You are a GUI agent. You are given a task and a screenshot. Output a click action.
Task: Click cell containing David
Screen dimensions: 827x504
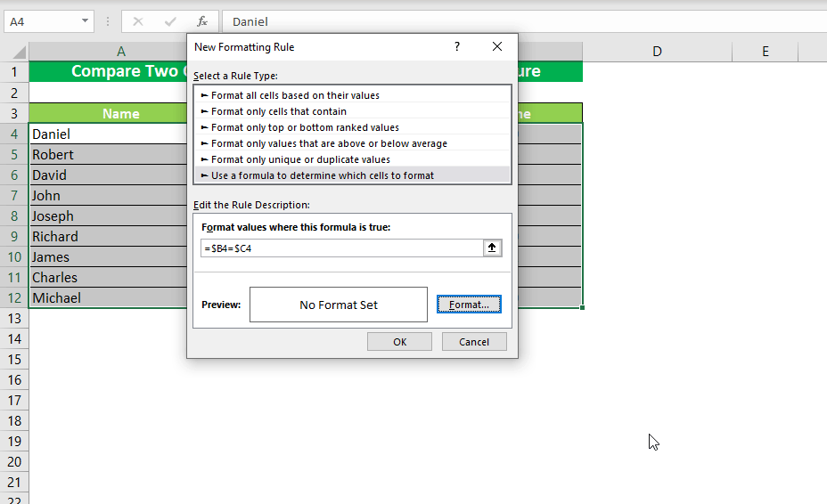(108, 175)
